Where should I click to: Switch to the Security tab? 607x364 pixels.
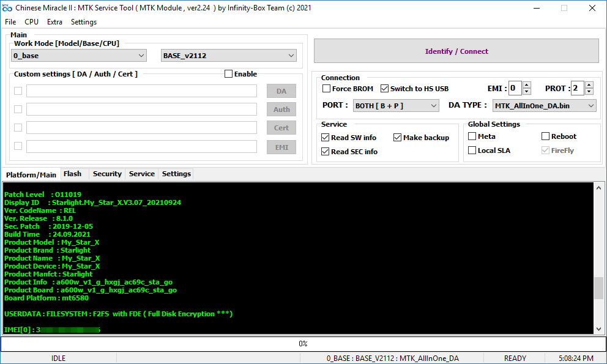pyautogui.click(x=107, y=174)
